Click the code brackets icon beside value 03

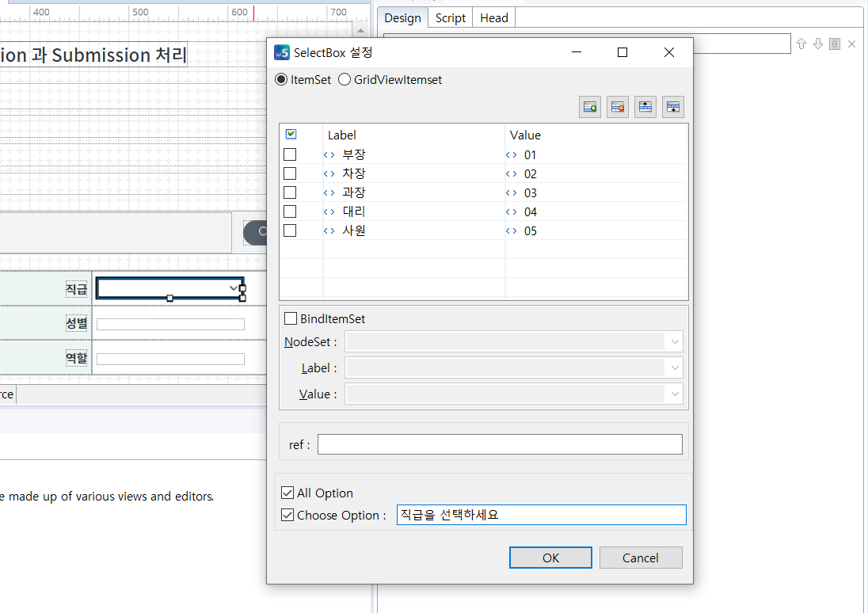pos(511,192)
